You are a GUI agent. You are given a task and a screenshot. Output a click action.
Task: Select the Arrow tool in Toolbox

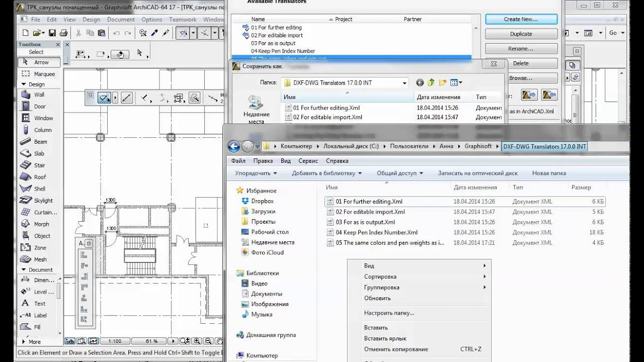(x=39, y=62)
